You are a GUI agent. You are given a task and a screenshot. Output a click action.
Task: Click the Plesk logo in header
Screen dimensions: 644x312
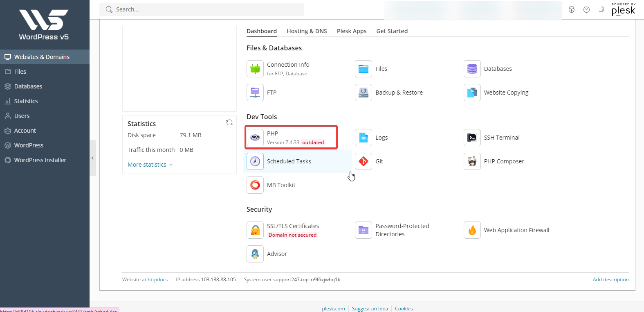(x=623, y=9)
